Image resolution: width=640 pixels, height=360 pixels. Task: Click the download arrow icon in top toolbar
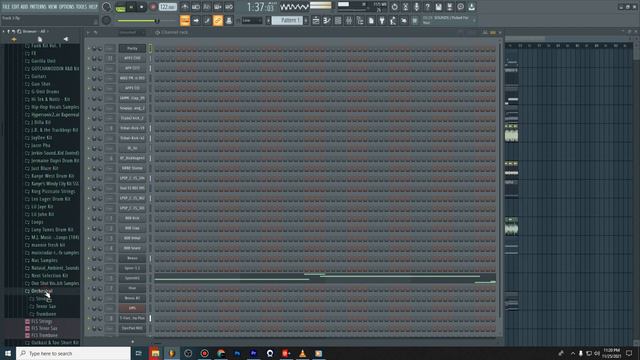[x=471, y=7]
